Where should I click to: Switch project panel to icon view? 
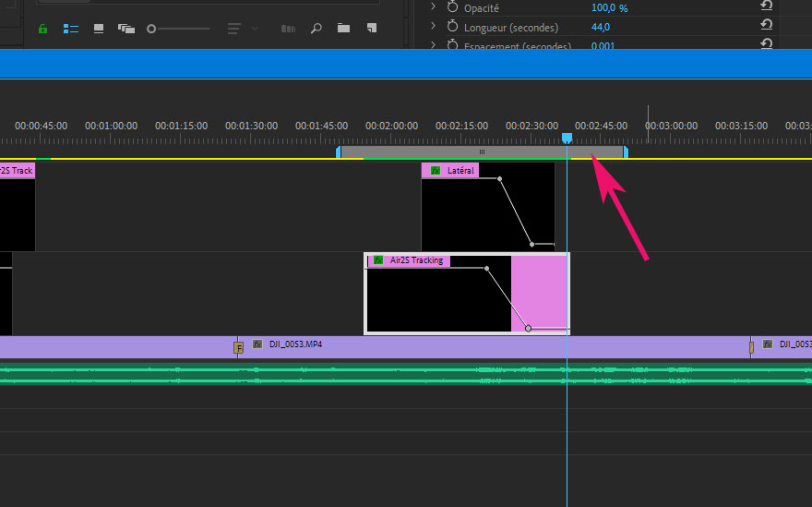99,29
